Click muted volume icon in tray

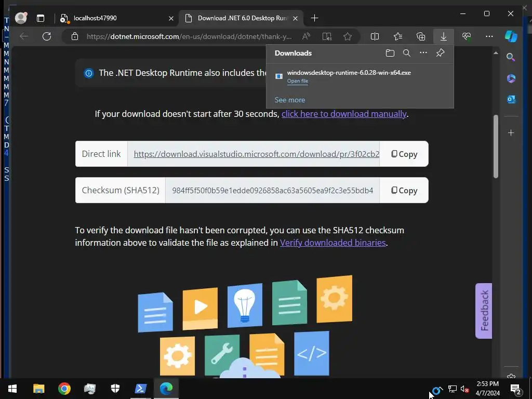(465, 389)
